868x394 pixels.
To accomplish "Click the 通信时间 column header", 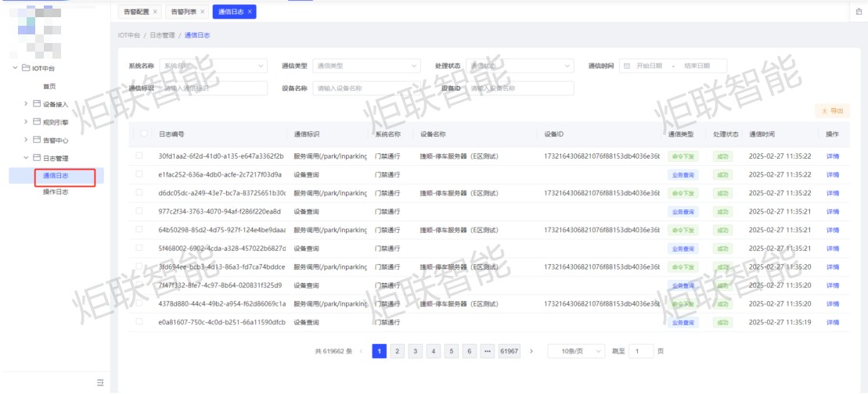I will 762,134.
